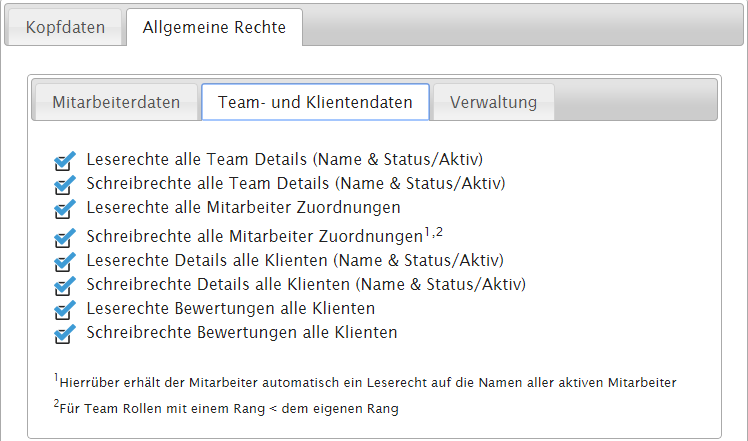Click the label text Leserechte Bewertungen alle Klienten
Image resolution: width=748 pixels, height=441 pixels.
(230, 308)
